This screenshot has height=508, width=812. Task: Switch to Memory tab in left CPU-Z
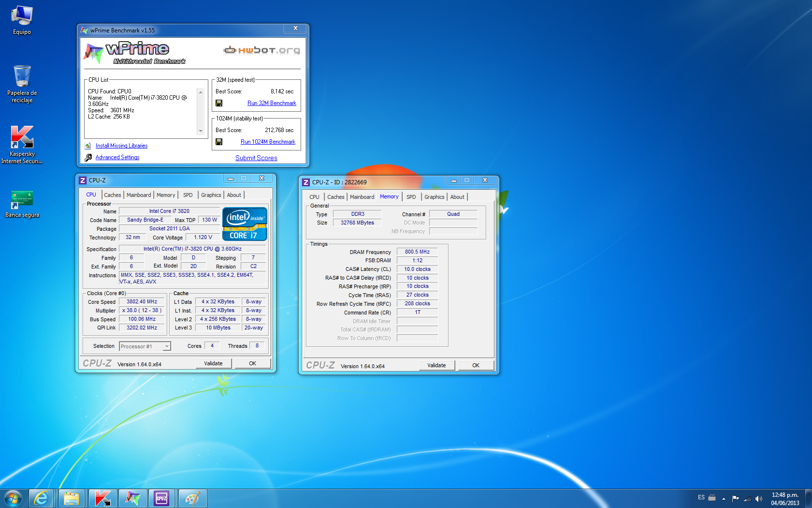pos(166,195)
